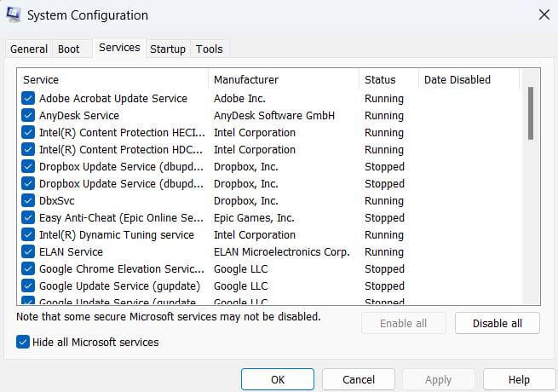Uncheck Easy Anti-Cheat service checkbox
The image size is (558, 392).
point(28,218)
